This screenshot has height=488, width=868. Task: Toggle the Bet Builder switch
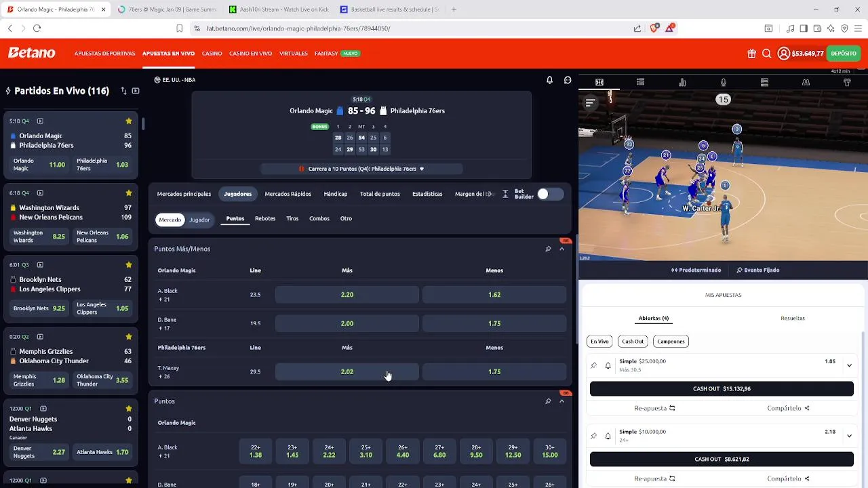click(x=550, y=195)
